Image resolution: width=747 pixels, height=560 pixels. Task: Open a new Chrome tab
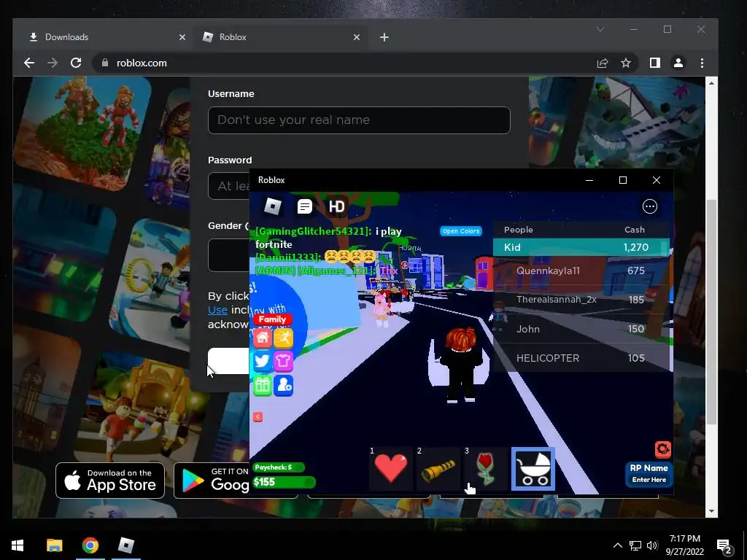(384, 37)
